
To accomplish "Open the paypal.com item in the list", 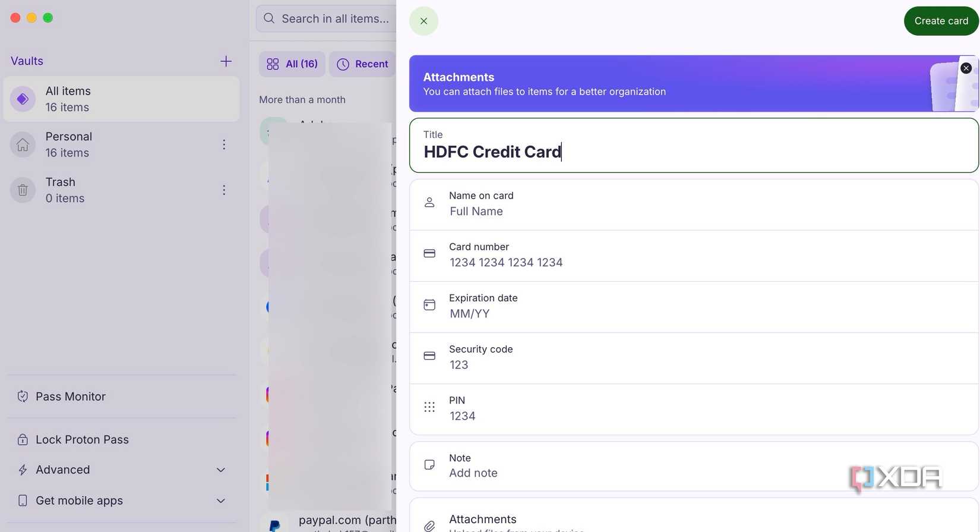I will [328, 522].
